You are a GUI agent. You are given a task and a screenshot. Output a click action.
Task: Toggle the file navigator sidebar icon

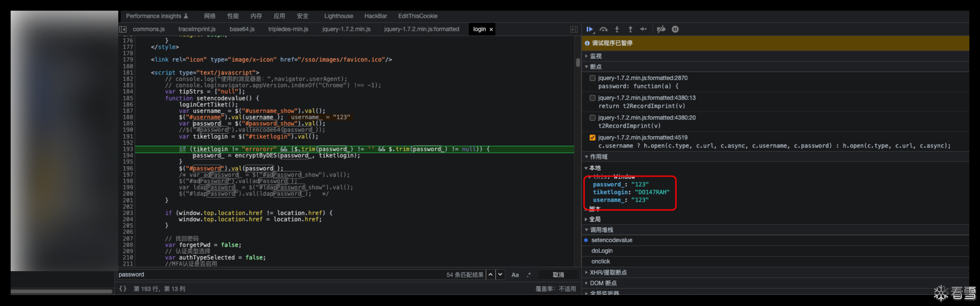pos(123,29)
